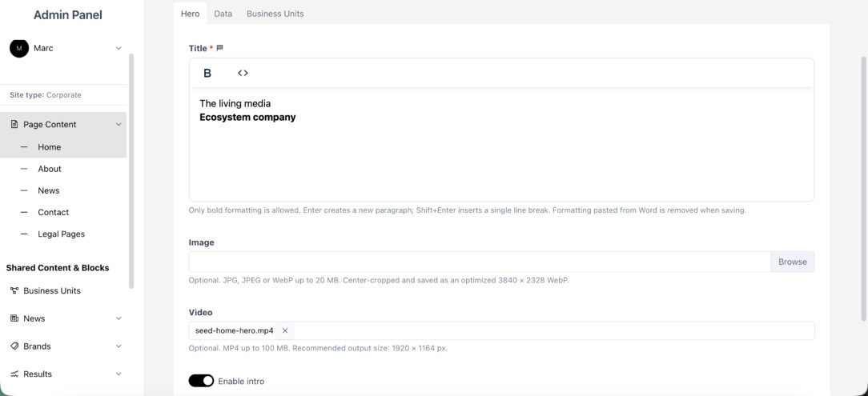868x396 pixels.
Task: Click the Business Units hierarchy icon
Action: (x=14, y=291)
